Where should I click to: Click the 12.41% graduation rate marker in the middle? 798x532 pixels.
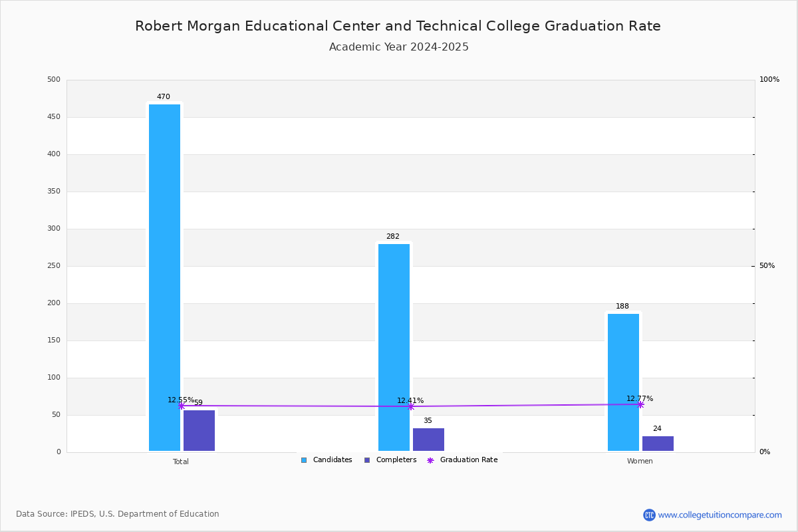410,406
